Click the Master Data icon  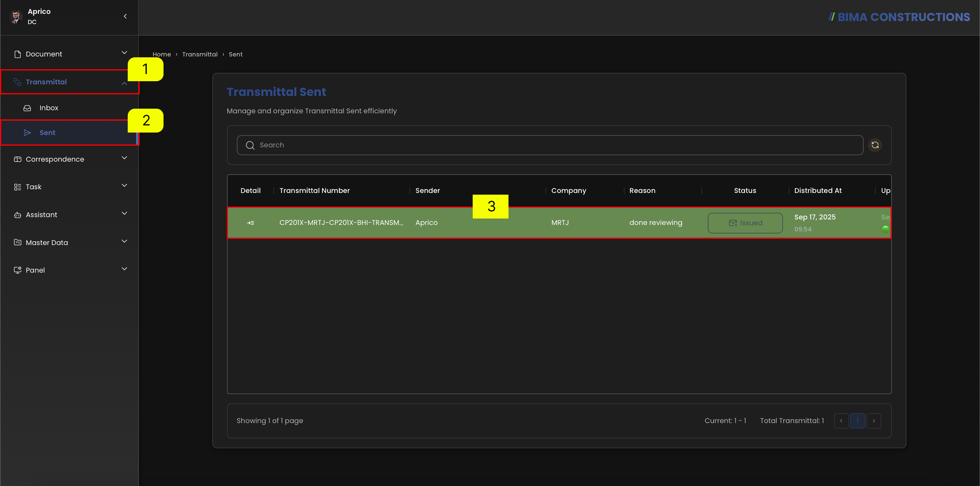click(x=18, y=242)
